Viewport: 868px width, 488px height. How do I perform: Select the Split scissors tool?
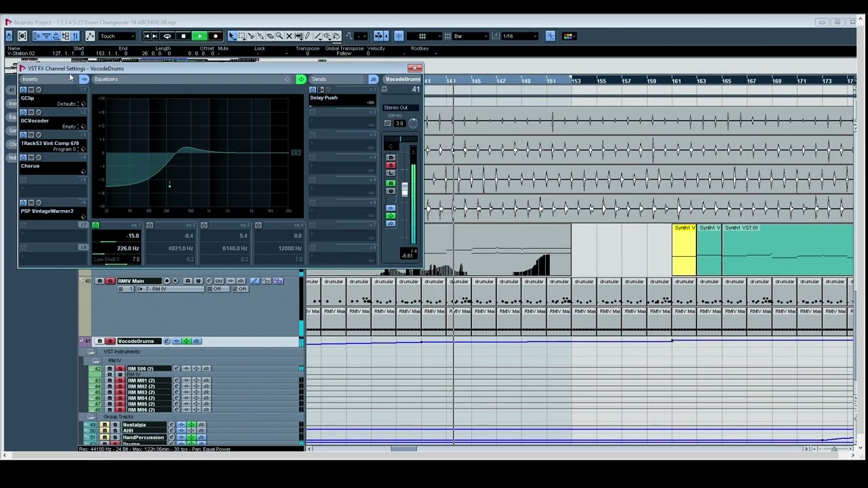251,36
